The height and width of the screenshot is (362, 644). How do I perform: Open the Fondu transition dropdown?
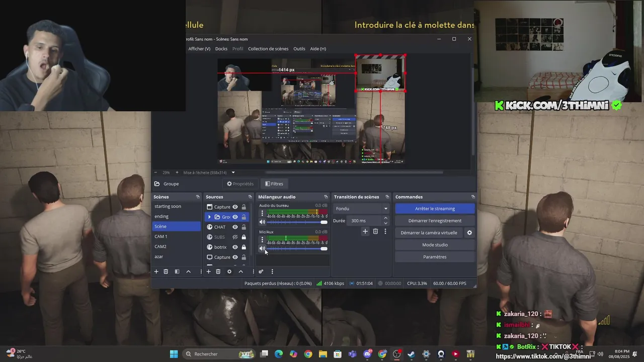[x=361, y=209]
